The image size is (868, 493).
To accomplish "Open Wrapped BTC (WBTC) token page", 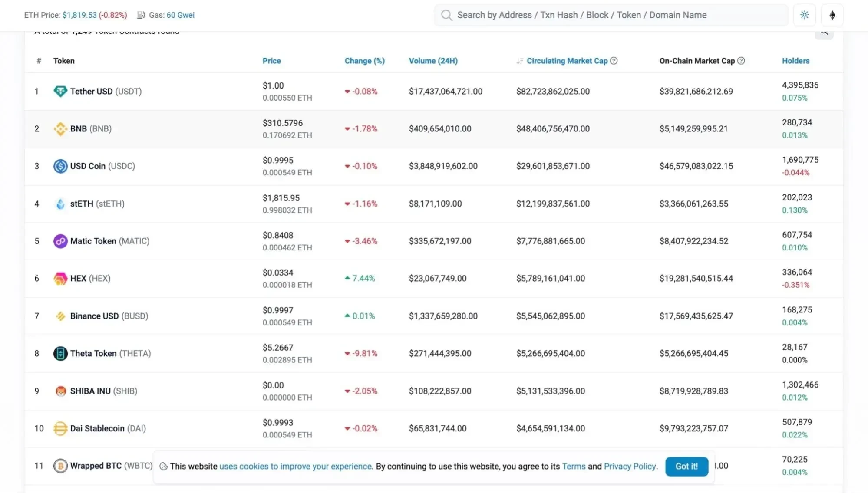I will tap(111, 466).
